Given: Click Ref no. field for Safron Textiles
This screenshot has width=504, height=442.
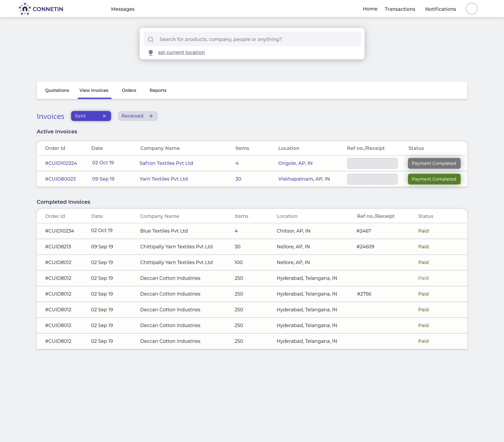Looking at the screenshot, I should pos(372,163).
